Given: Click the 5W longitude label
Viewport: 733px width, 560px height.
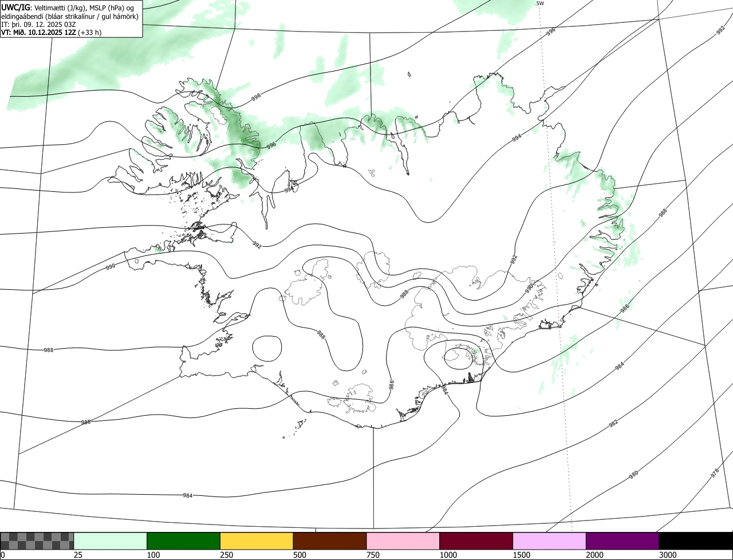Looking at the screenshot, I should click(x=539, y=3).
